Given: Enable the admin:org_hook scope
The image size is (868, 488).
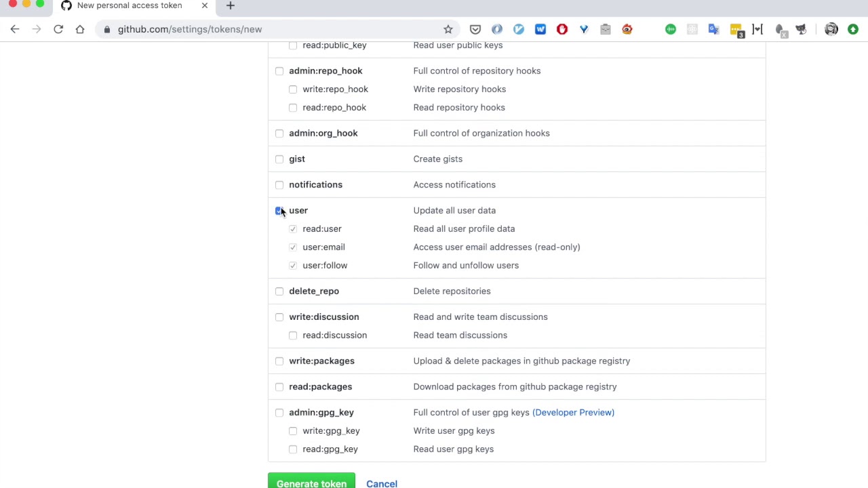Looking at the screenshot, I should coord(279,133).
